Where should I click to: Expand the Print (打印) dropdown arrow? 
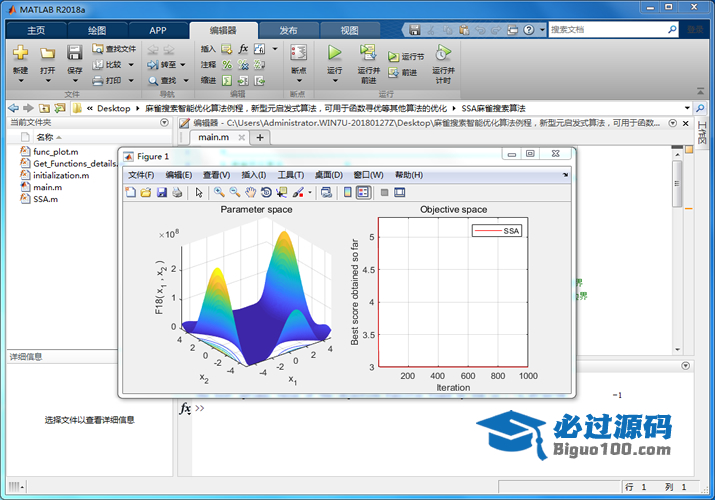pos(131,81)
